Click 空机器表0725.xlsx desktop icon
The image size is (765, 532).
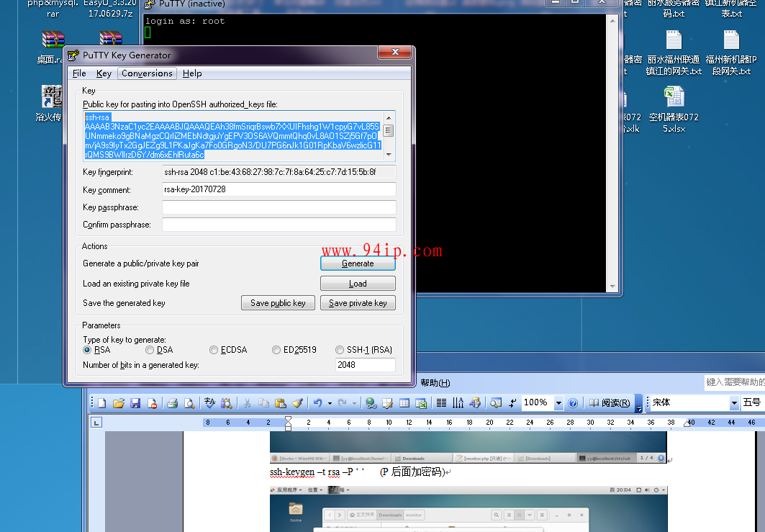tap(674, 110)
